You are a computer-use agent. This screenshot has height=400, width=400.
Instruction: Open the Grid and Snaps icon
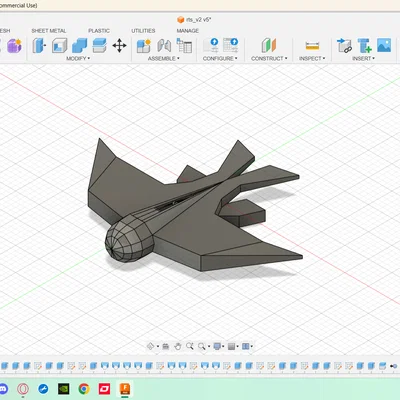pyautogui.click(x=231, y=347)
